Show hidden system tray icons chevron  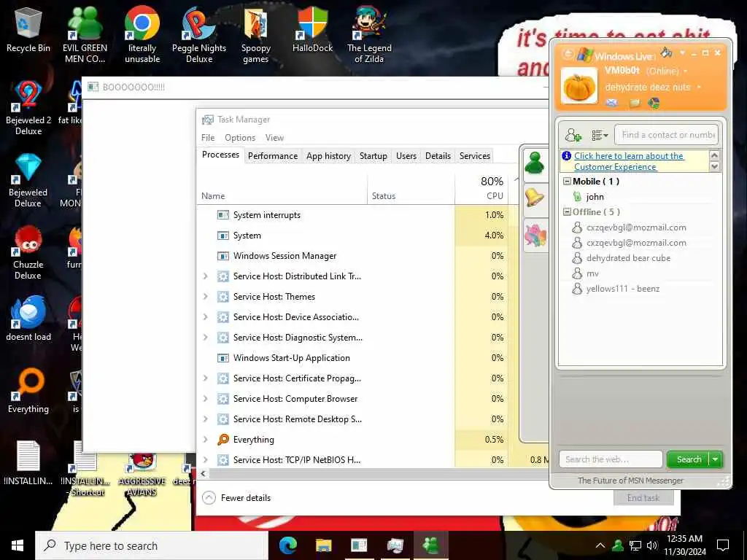(600, 545)
